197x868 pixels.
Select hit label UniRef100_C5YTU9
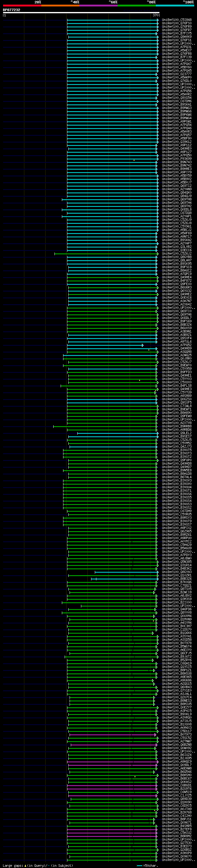(x=177, y=392)
